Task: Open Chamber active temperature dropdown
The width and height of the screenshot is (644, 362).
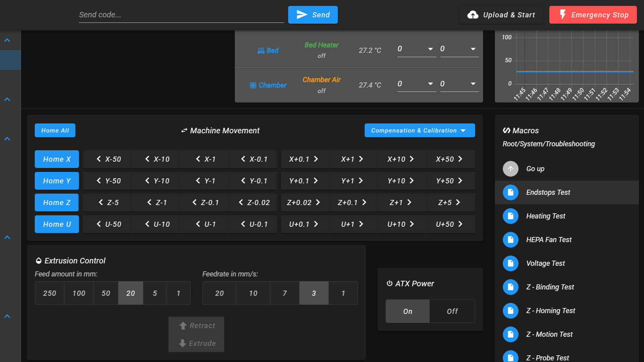Action: 417,84
